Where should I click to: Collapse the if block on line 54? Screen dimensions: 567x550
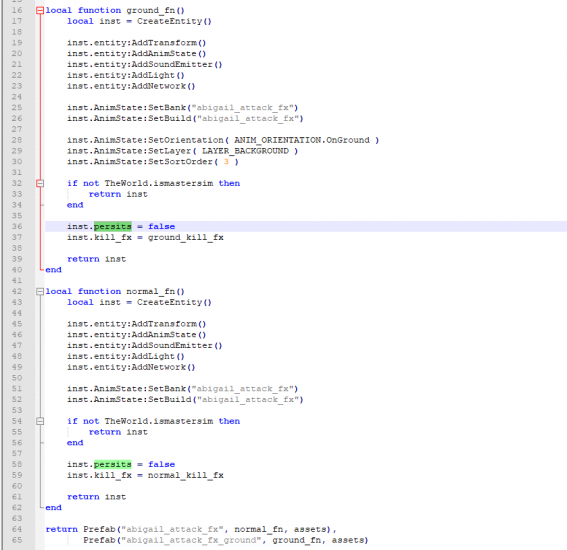[40, 421]
